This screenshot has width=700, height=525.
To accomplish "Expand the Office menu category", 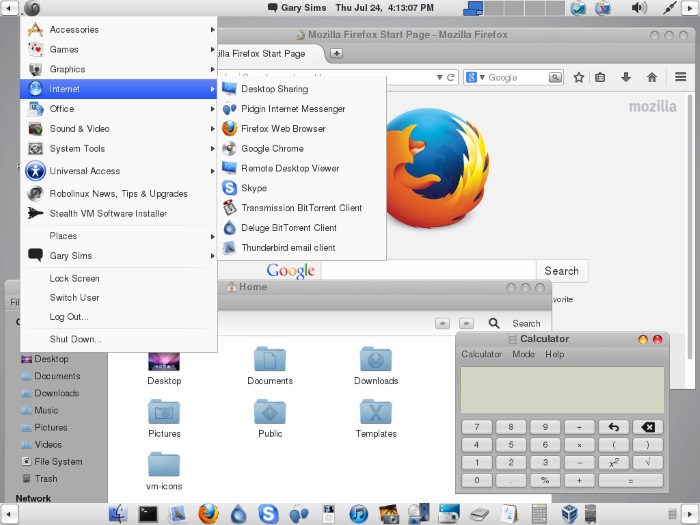I will point(119,108).
